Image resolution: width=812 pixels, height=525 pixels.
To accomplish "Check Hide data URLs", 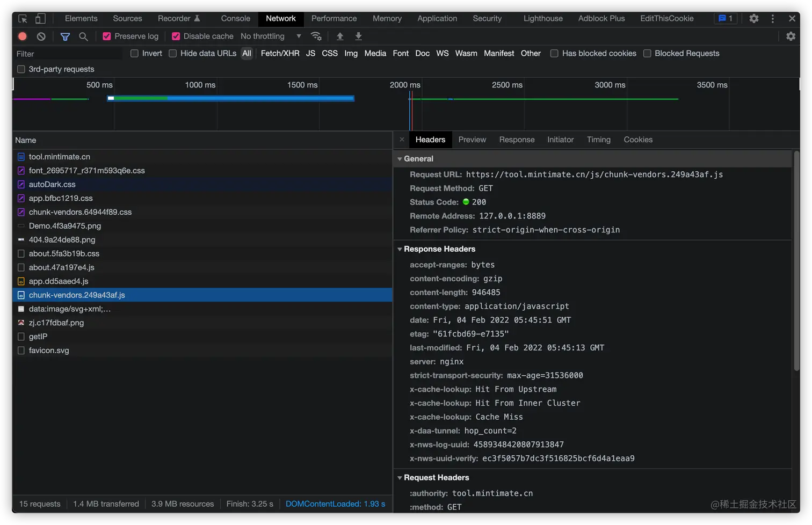I will coord(172,54).
